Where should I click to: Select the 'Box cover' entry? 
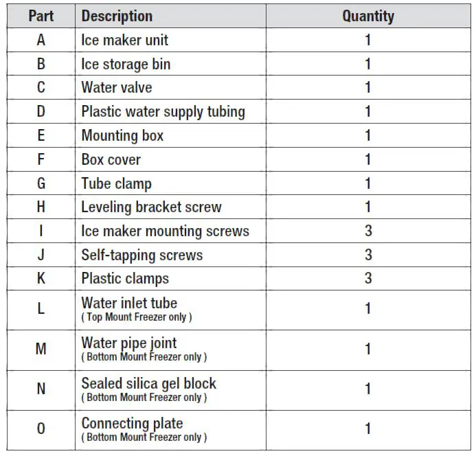(111, 159)
